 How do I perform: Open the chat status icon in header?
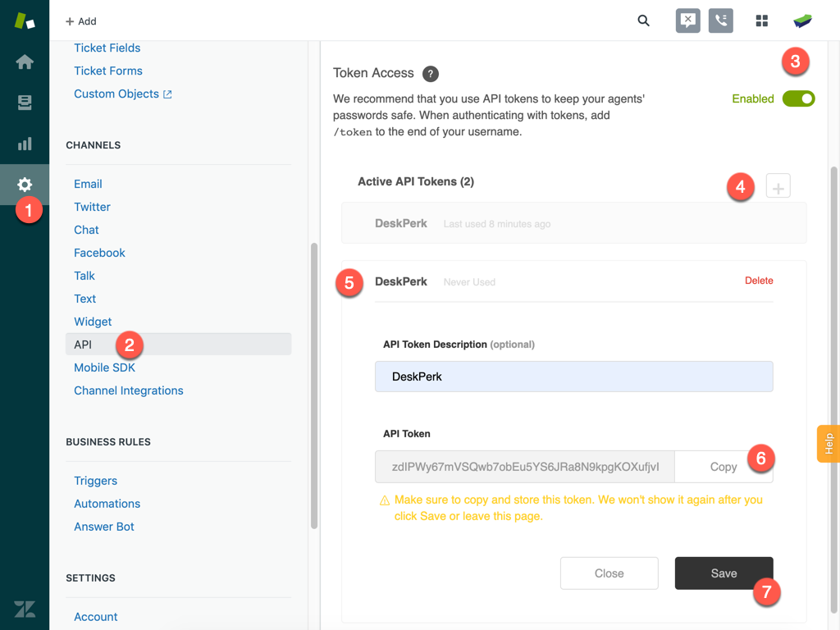(687, 21)
